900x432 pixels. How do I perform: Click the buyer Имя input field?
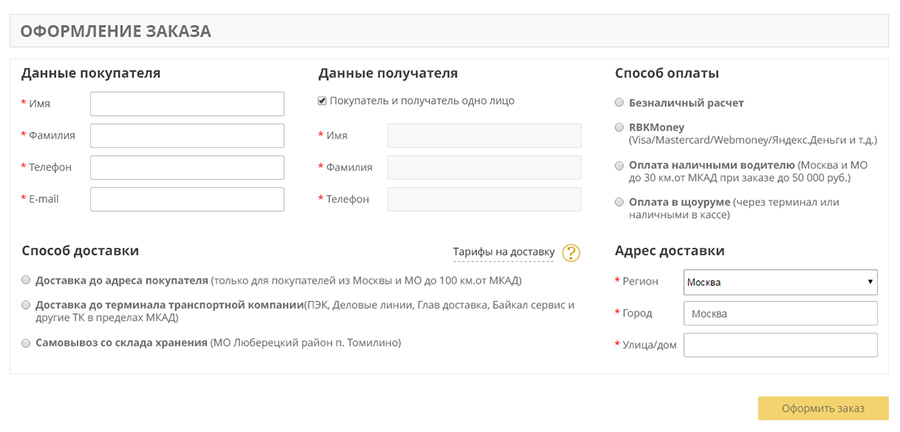(187, 104)
